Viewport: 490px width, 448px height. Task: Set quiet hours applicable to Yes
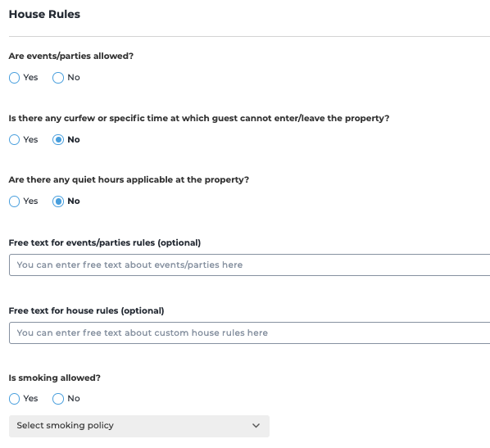[x=15, y=201]
